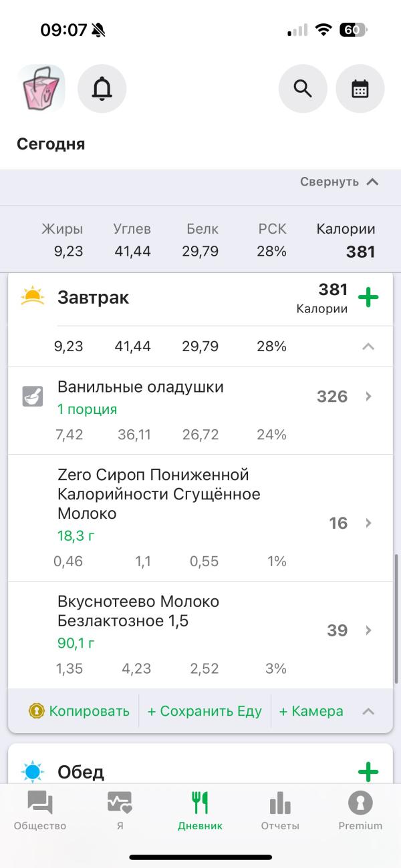
Task: Collapse Завтрак macros row chevron
Action: pyautogui.click(x=368, y=347)
